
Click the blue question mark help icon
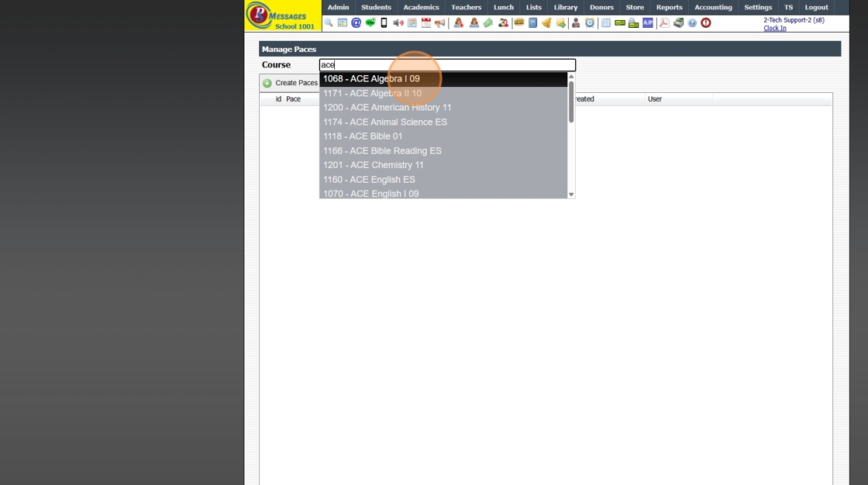tap(692, 22)
